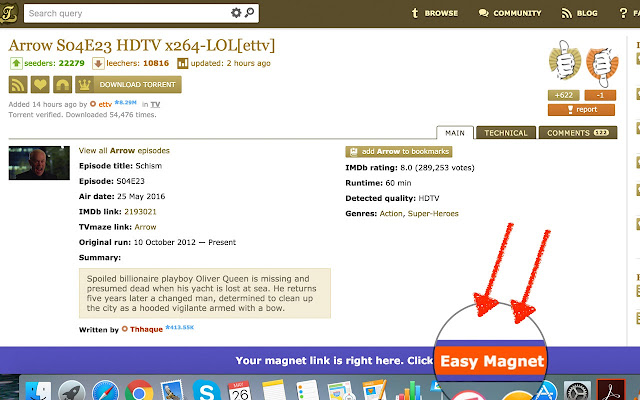Open the Action genre link
This screenshot has width=640, height=400.
pos(391,213)
